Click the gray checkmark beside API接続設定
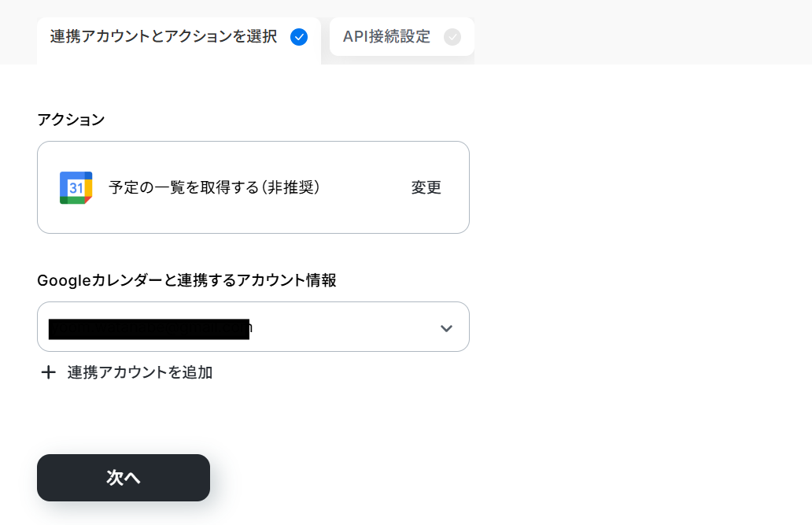 coord(452,37)
